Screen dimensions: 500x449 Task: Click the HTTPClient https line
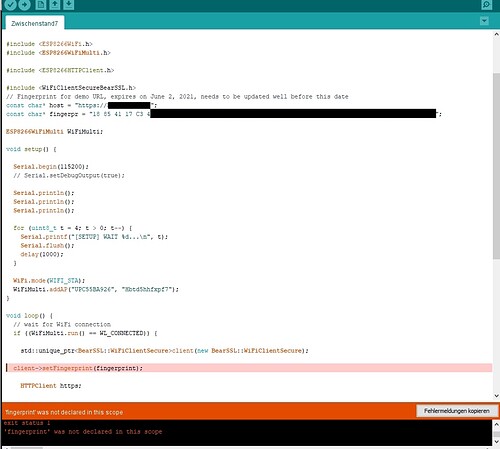pos(51,386)
